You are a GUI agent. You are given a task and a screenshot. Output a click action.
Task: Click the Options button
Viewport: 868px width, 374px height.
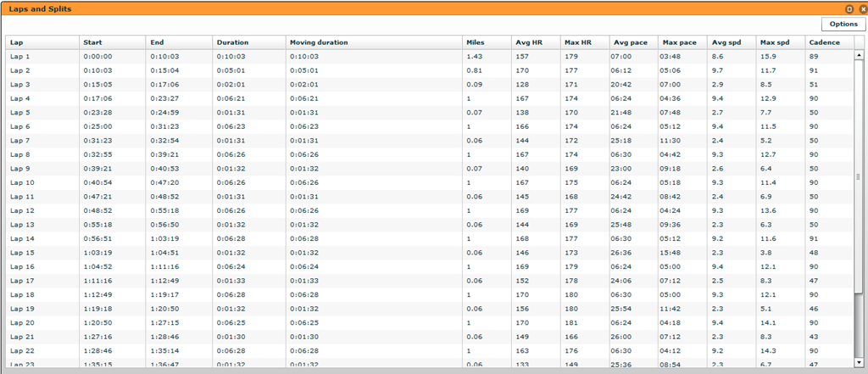click(x=843, y=24)
